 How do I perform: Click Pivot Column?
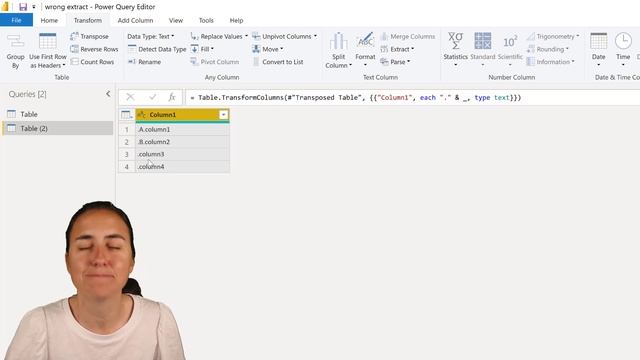click(x=215, y=62)
